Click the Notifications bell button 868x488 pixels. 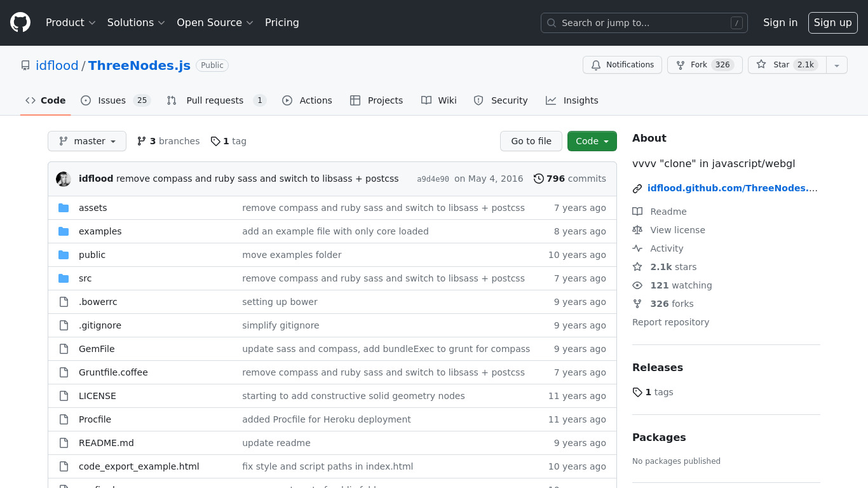(x=622, y=65)
